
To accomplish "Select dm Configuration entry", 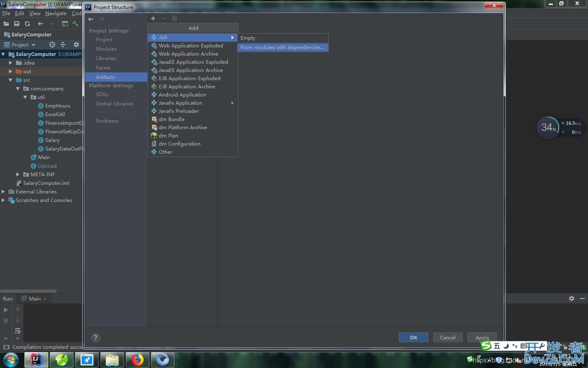I will pos(193,144).
